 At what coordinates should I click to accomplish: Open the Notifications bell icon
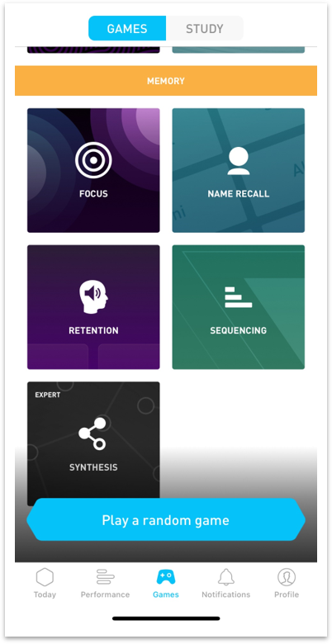226,577
